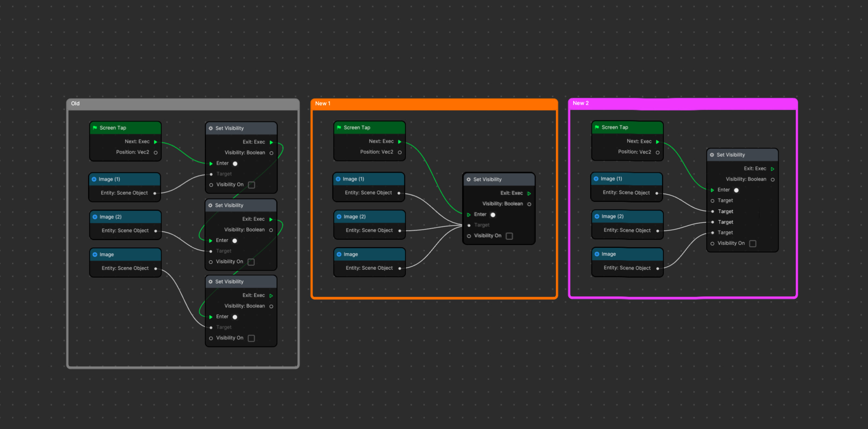Click the plus icon on Image (2) in New 2

597,216
